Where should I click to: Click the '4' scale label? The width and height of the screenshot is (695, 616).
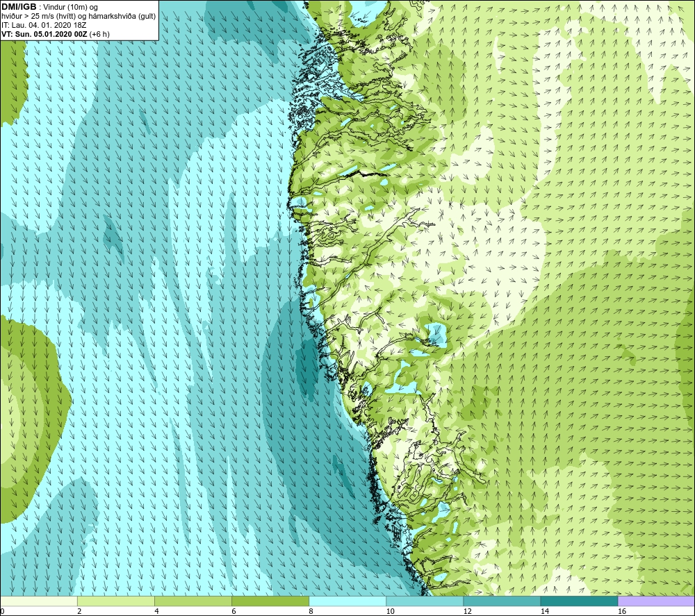click(156, 611)
